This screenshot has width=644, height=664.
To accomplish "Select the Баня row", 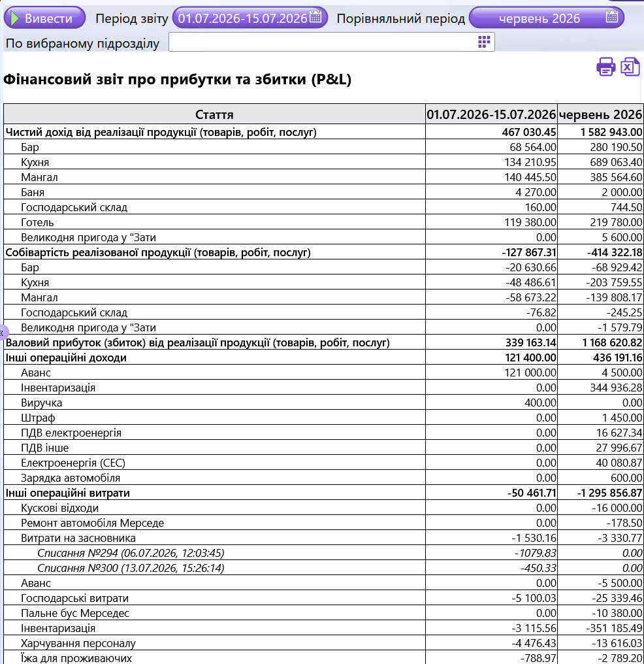I will click(323, 192).
